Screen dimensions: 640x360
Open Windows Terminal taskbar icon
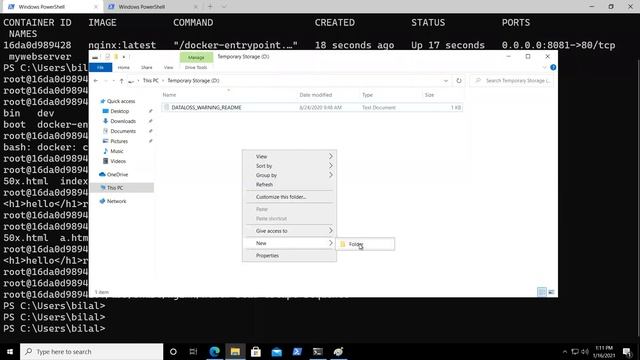[318, 351]
